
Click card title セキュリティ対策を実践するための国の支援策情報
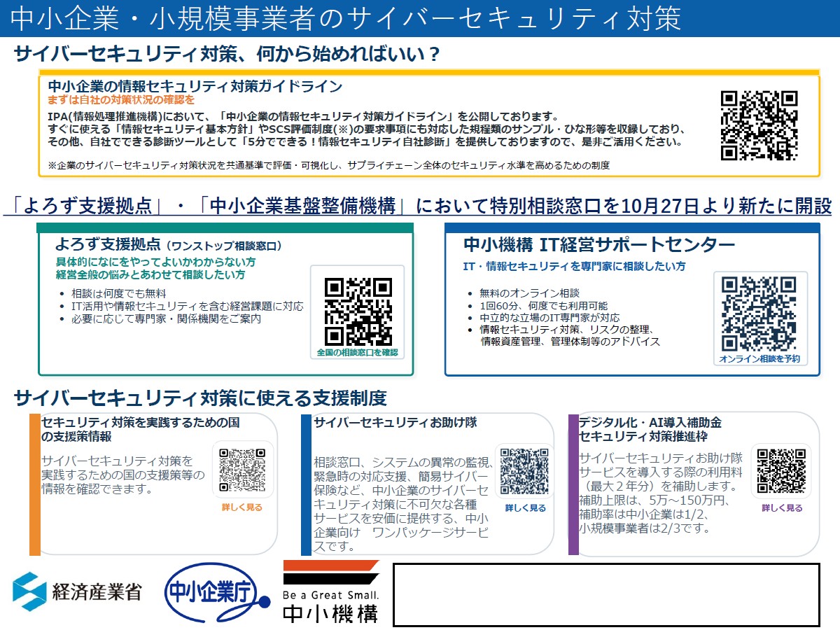141,429
